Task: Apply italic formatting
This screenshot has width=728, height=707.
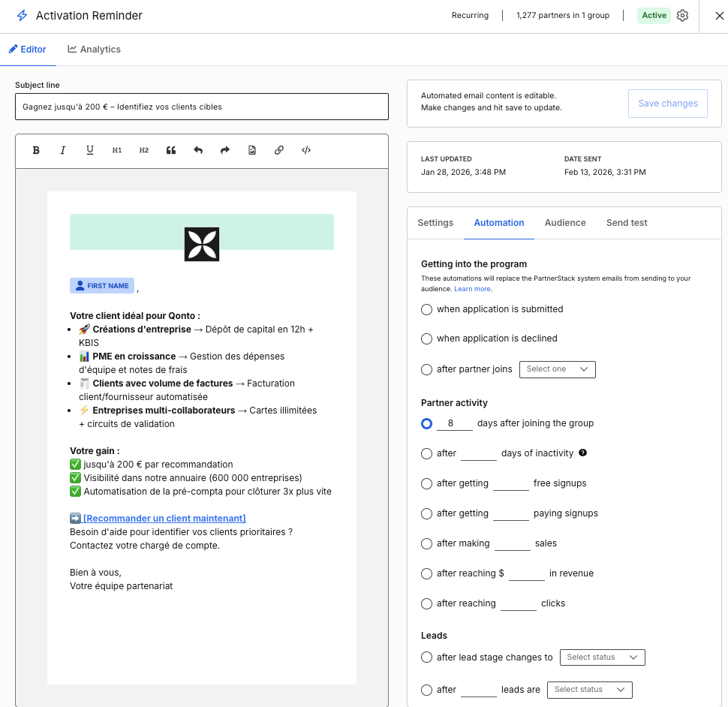Action: (63, 150)
